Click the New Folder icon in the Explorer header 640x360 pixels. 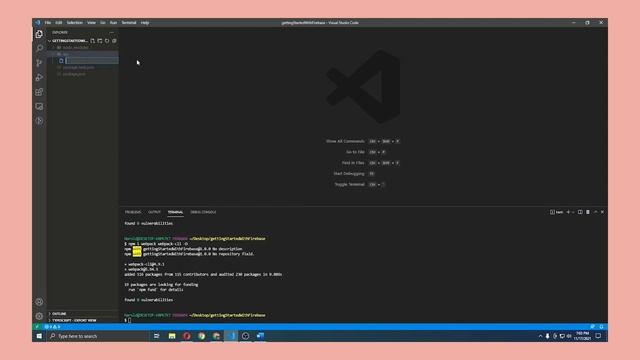click(x=100, y=41)
